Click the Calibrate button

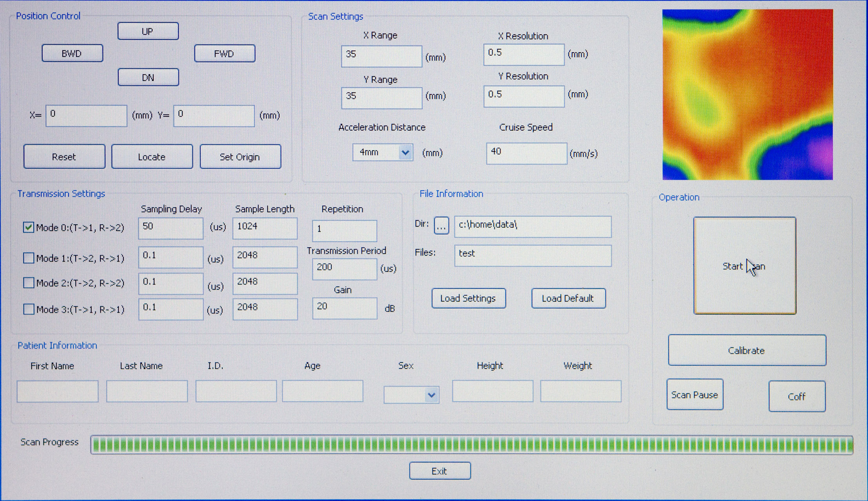pyautogui.click(x=747, y=350)
